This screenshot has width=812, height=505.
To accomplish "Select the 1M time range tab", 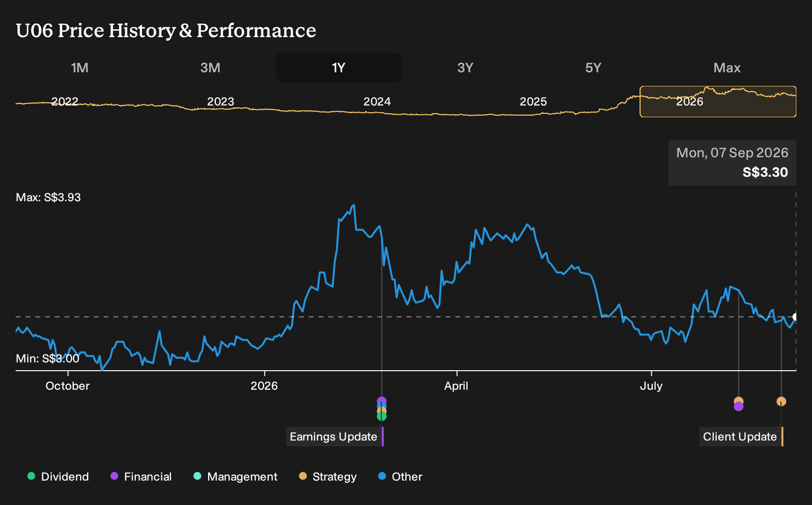I will 80,67.
